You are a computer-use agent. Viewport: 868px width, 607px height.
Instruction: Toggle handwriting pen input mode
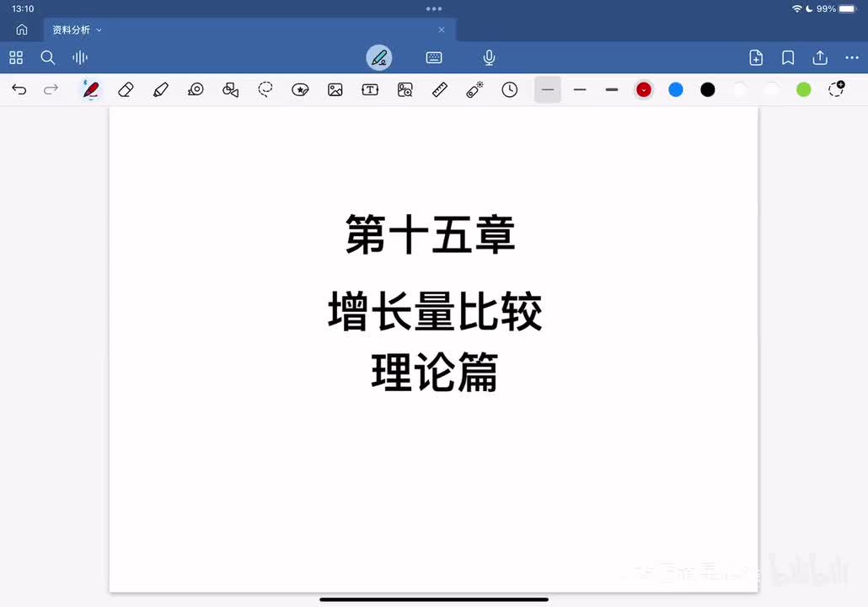pyautogui.click(x=379, y=57)
